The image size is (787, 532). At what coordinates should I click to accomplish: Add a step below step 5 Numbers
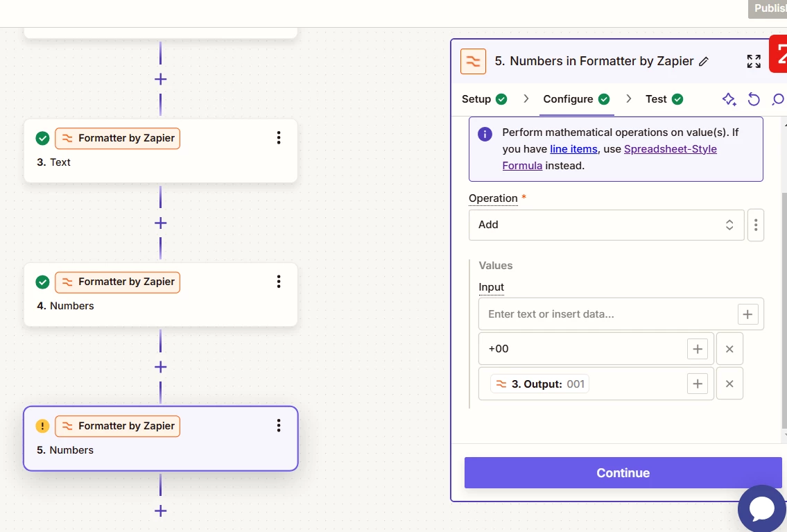(x=161, y=511)
